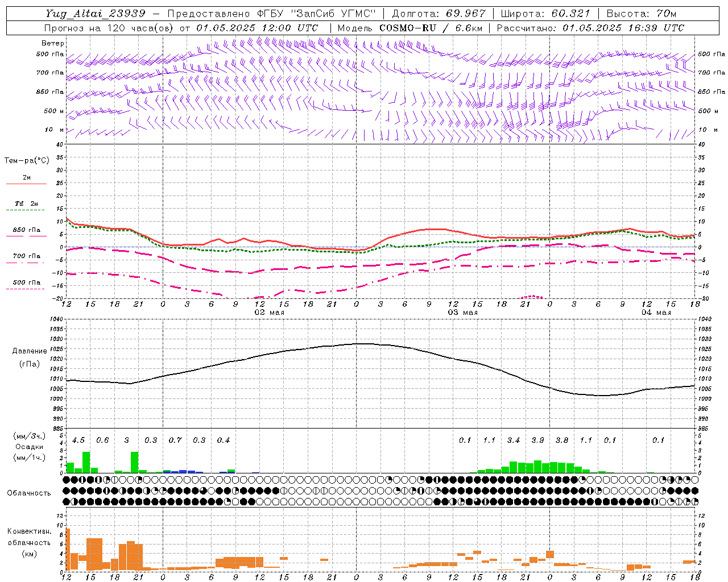This screenshot has width=728, height=582.
Task: Click the 3.4 precipitation total value
Action: click(x=514, y=440)
